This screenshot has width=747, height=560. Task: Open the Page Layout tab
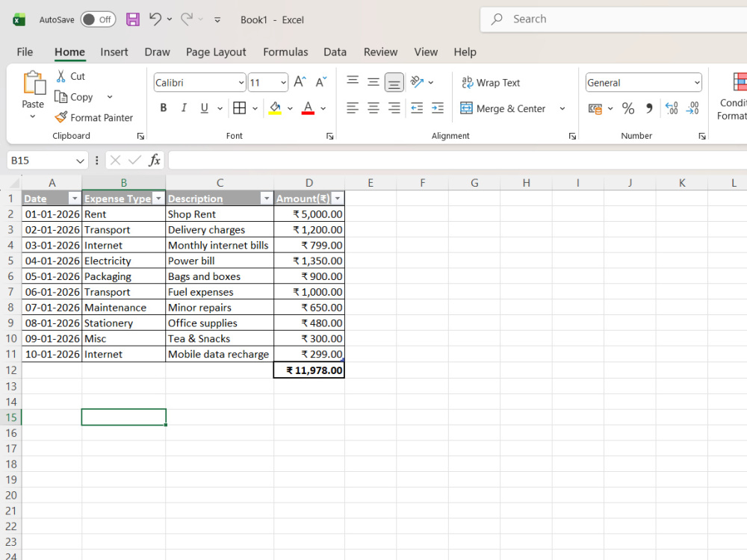216,52
